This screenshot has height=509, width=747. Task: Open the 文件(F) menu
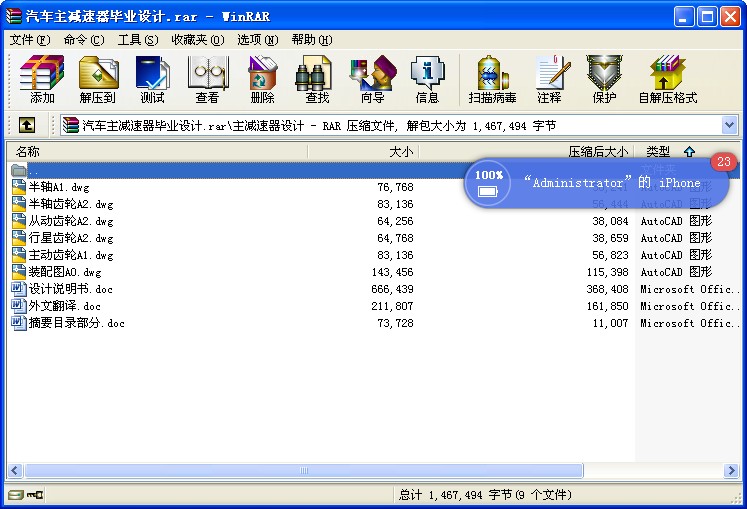30,40
